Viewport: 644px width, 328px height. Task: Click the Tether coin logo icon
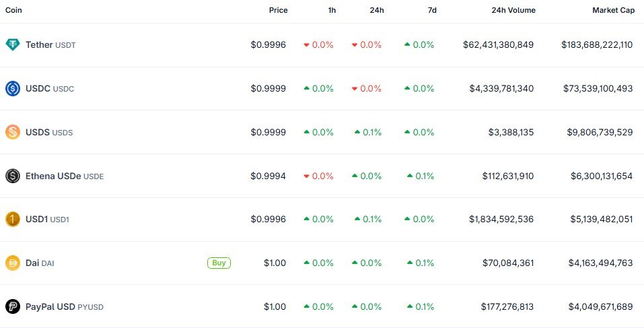(12, 45)
